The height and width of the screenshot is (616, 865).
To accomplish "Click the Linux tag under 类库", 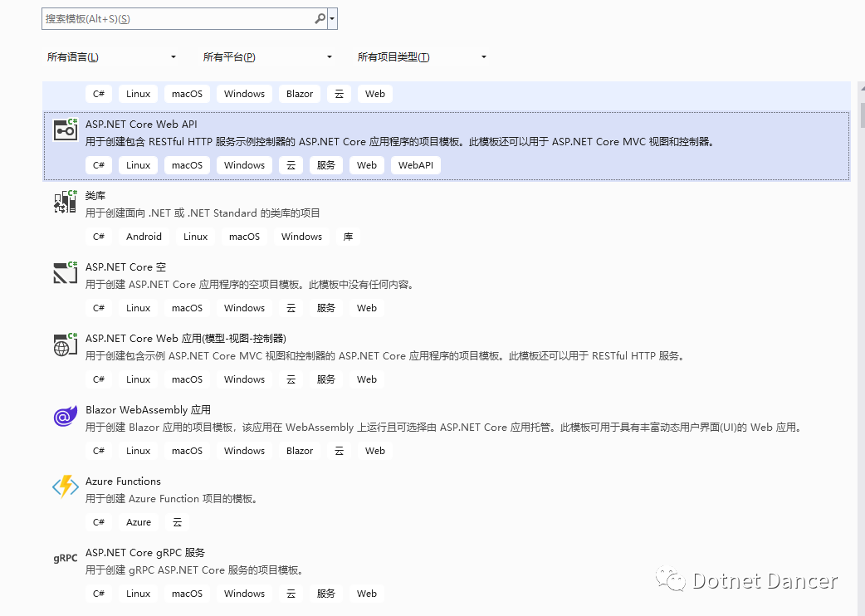I will [x=196, y=237].
